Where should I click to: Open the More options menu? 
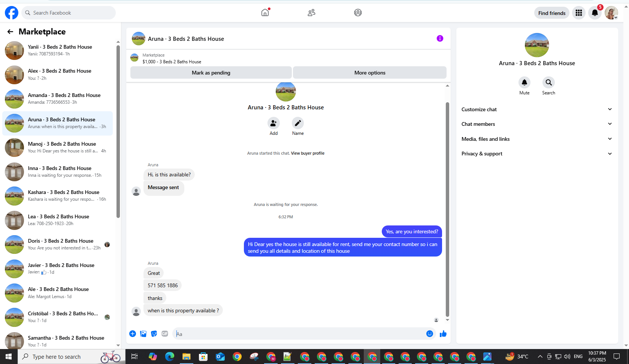370,73
